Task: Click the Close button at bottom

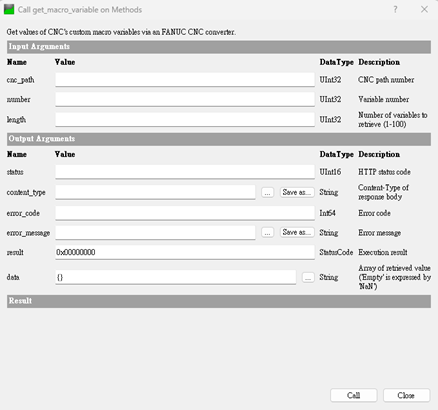Action: (x=406, y=395)
